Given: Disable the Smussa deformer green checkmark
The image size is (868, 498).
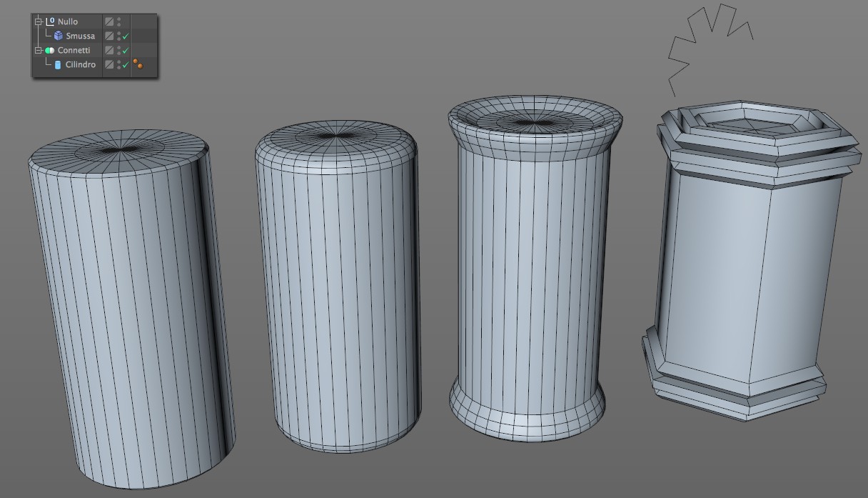Looking at the screenshot, I should (126, 36).
